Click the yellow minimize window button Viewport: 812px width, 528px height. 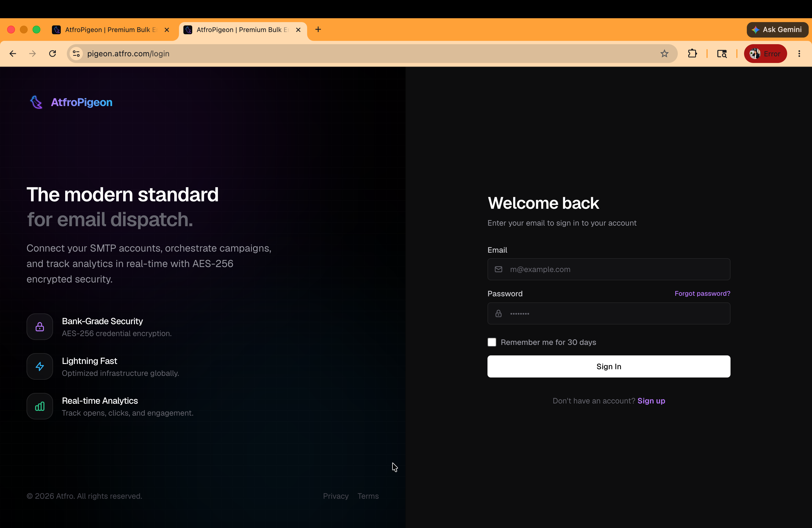[23, 30]
